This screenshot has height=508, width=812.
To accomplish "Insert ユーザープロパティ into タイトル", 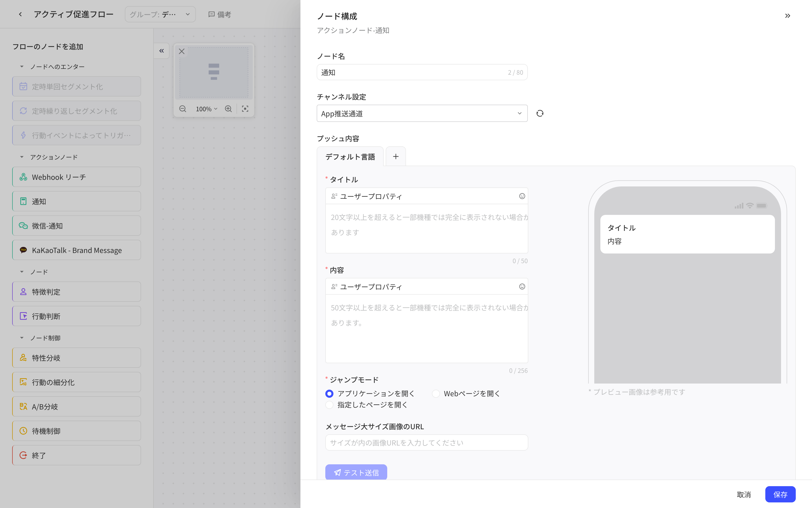I will (x=366, y=196).
